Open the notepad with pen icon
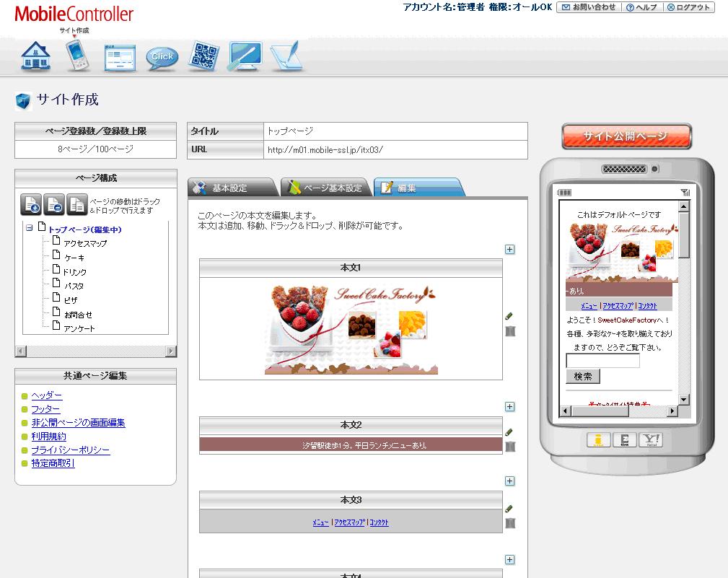728x578 pixels. coord(286,56)
